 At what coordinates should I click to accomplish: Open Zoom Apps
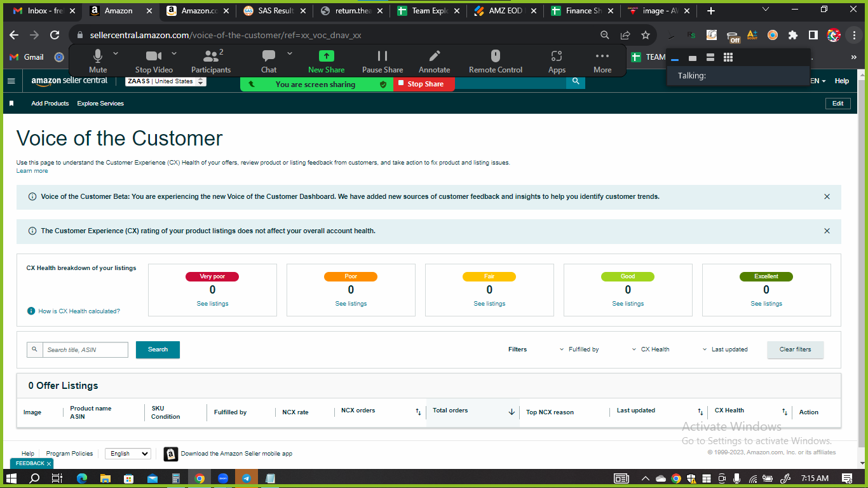pyautogui.click(x=557, y=61)
